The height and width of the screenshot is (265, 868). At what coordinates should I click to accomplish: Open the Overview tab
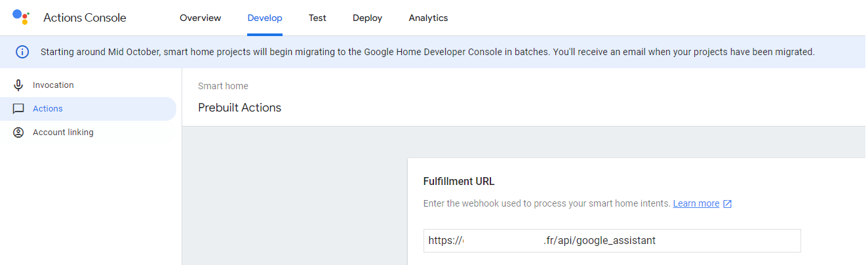pos(201,18)
